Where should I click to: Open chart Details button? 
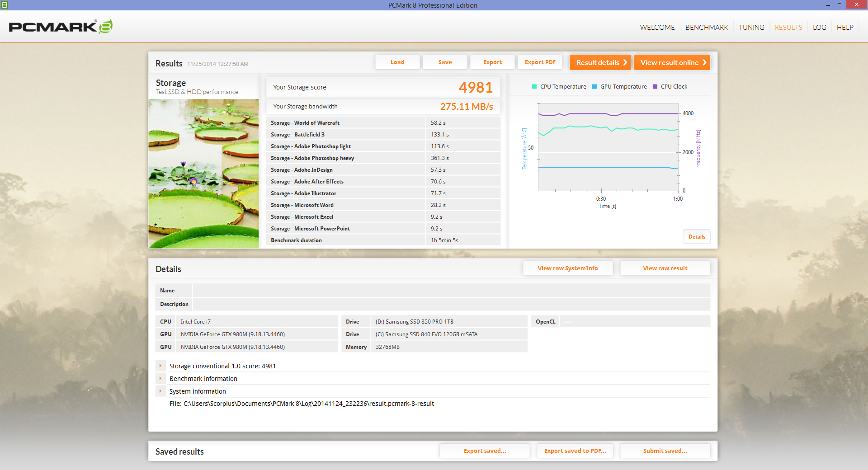coord(696,237)
